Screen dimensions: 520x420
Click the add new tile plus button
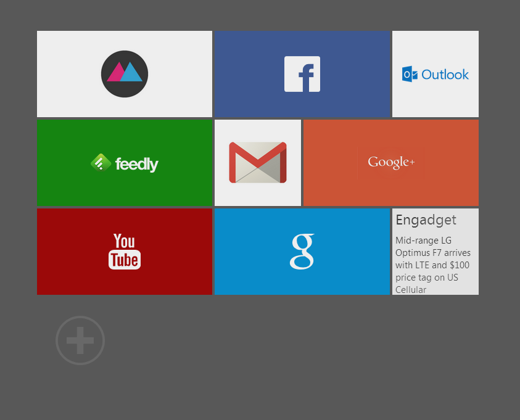pos(80,340)
